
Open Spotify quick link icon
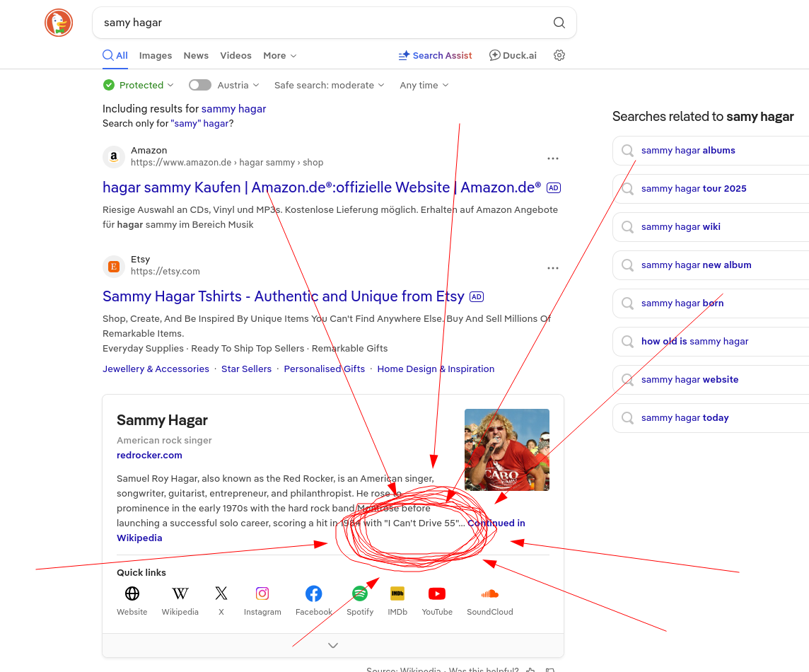[x=360, y=593]
